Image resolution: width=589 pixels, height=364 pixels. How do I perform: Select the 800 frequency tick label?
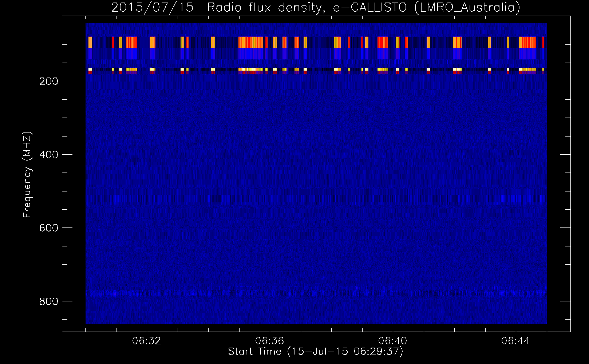coord(49,301)
